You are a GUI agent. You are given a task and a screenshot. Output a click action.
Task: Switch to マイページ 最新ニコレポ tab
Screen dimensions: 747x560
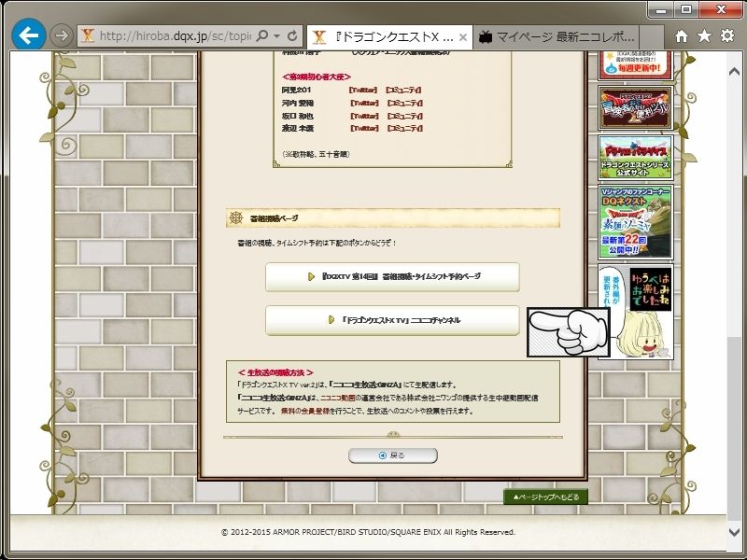click(x=556, y=37)
